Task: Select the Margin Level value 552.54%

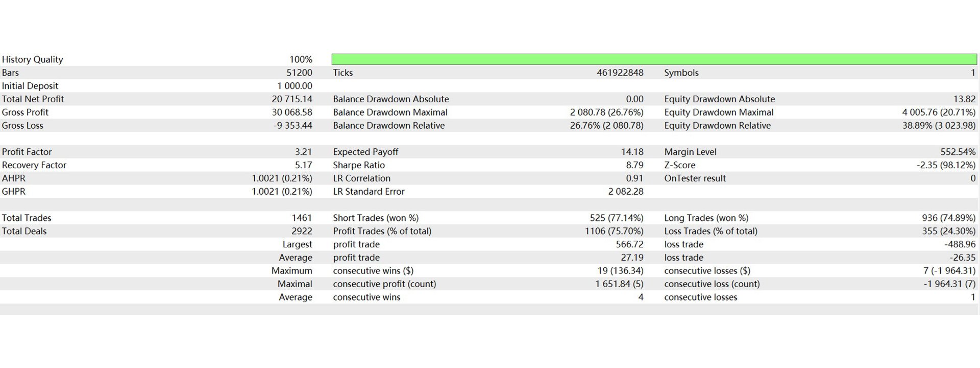Action: point(958,152)
